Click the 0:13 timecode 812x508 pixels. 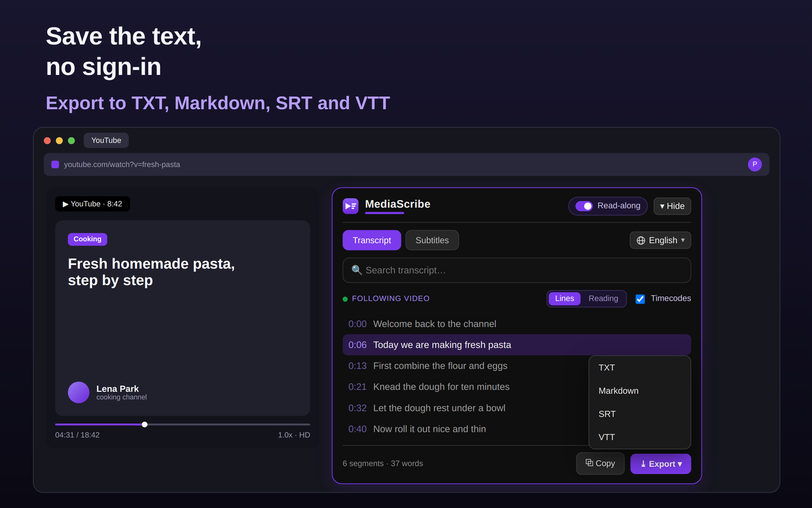[x=357, y=366]
